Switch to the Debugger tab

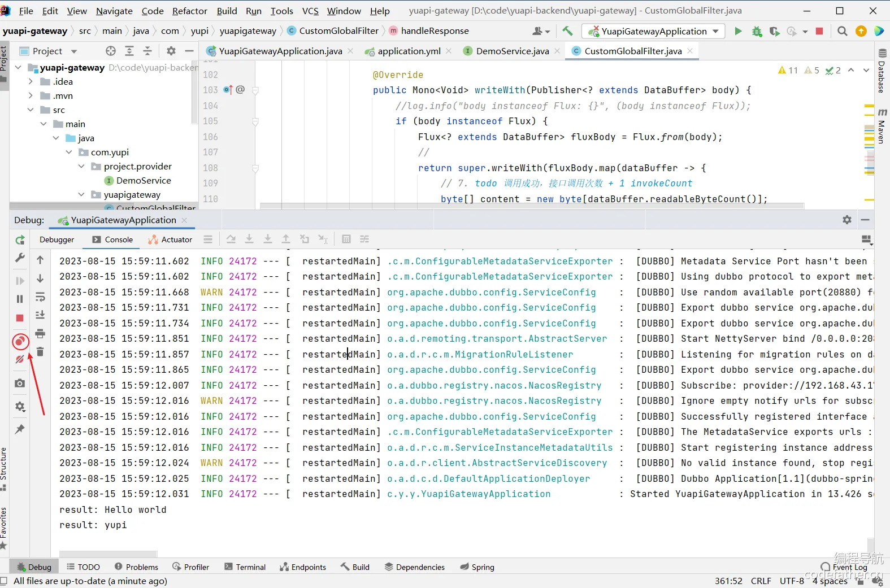click(x=57, y=239)
